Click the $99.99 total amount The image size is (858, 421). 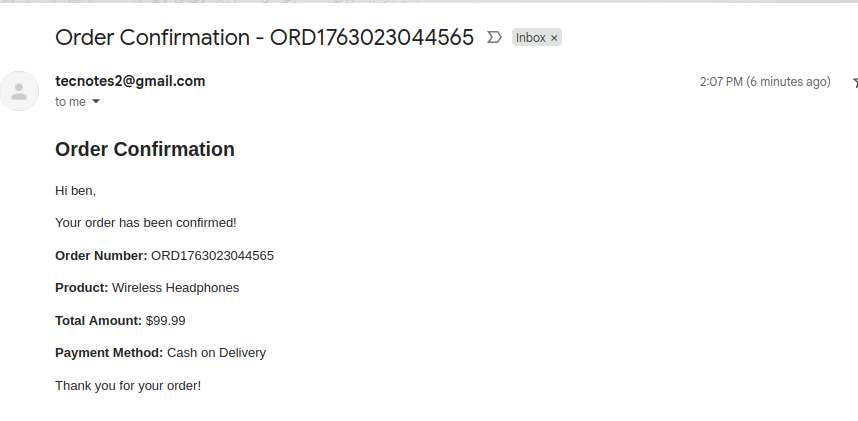coord(165,320)
